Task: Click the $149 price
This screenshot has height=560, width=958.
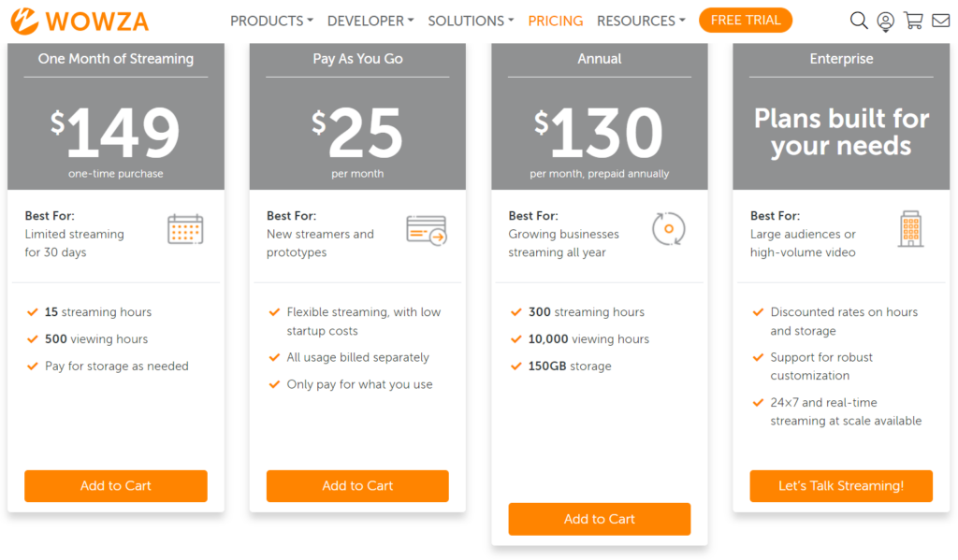Action: click(115, 131)
